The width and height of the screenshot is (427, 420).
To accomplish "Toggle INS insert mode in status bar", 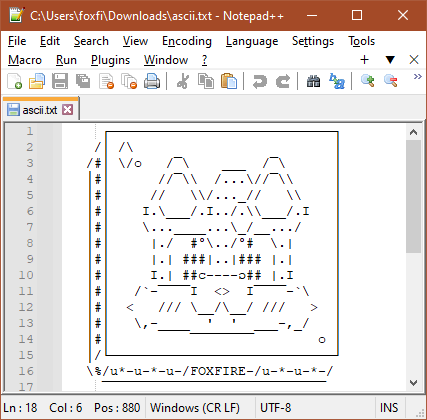I will pyautogui.click(x=389, y=408).
